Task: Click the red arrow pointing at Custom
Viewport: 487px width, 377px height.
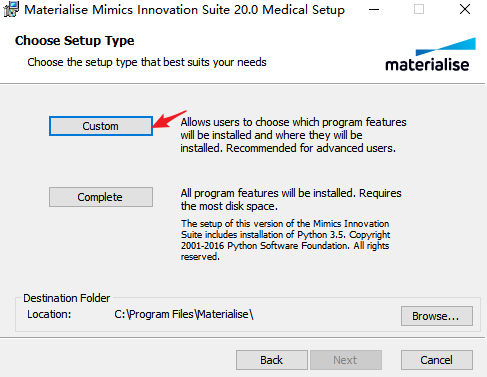Action: [169, 119]
